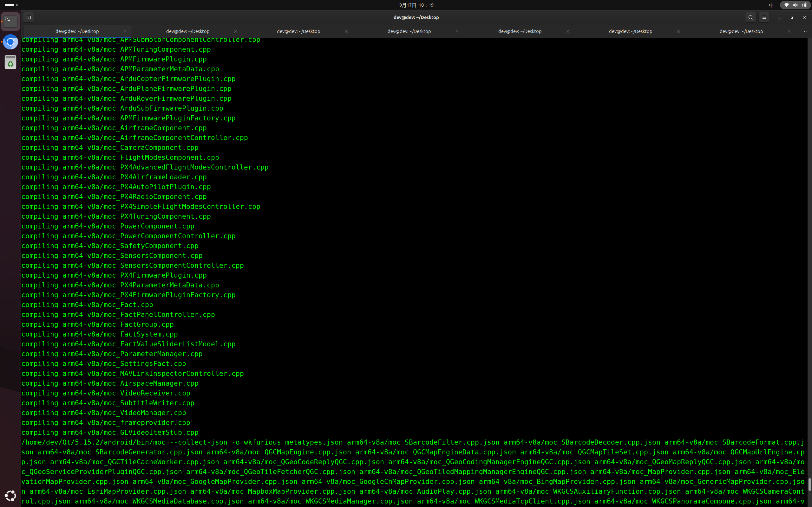Launch Terminal from the dock

10,22
